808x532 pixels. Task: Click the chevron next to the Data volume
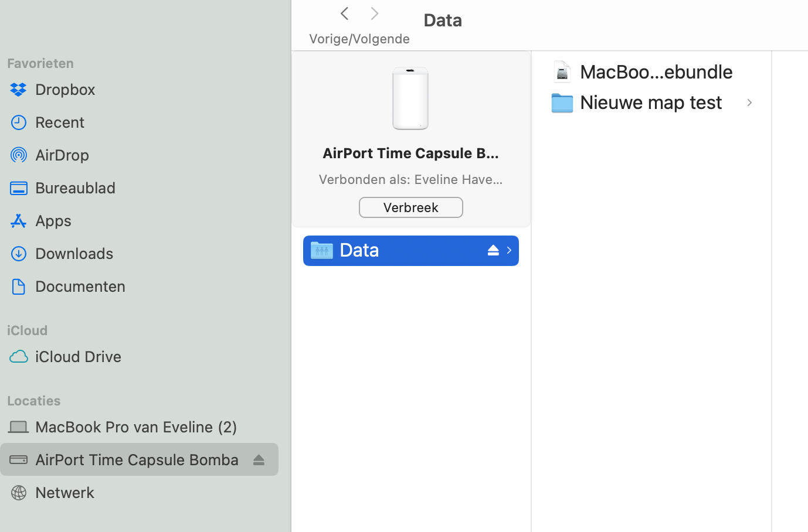tap(508, 250)
